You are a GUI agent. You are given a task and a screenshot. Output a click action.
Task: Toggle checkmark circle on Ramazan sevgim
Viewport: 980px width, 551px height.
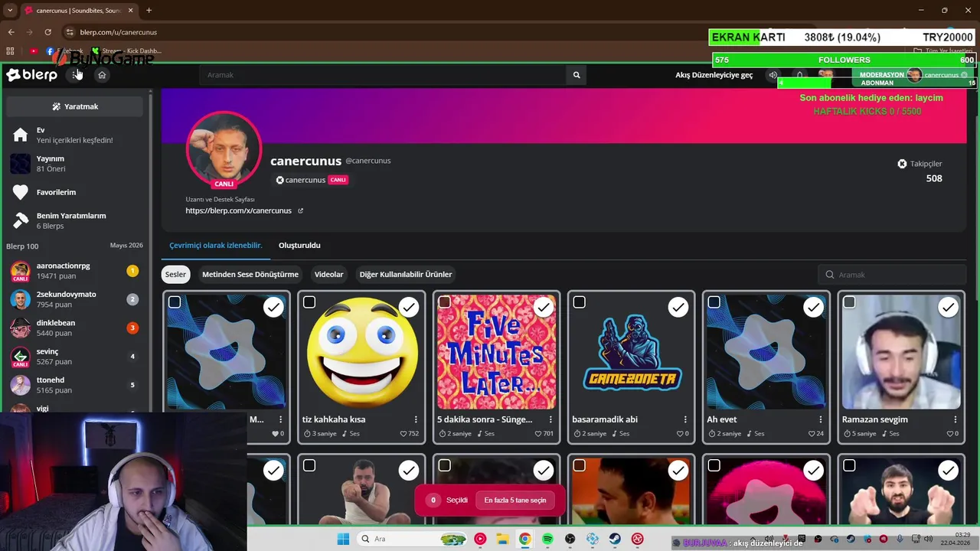click(x=948, y=307)
